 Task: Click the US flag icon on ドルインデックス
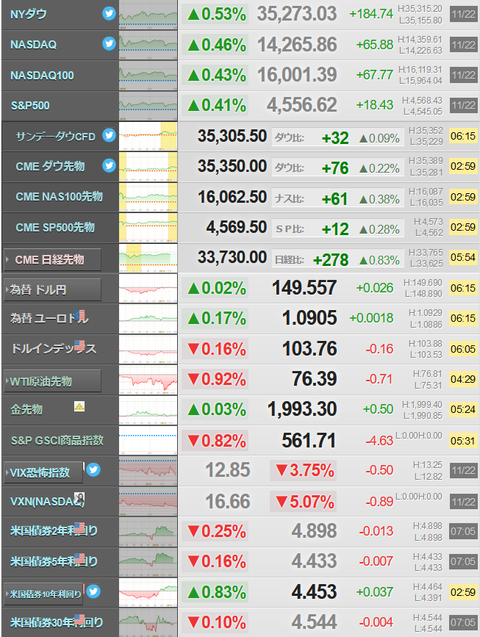point(80,345)
